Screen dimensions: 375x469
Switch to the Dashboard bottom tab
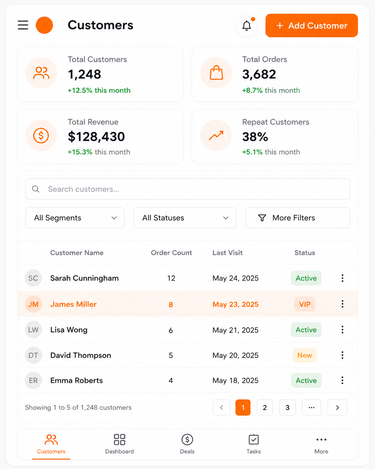(119, 444)
